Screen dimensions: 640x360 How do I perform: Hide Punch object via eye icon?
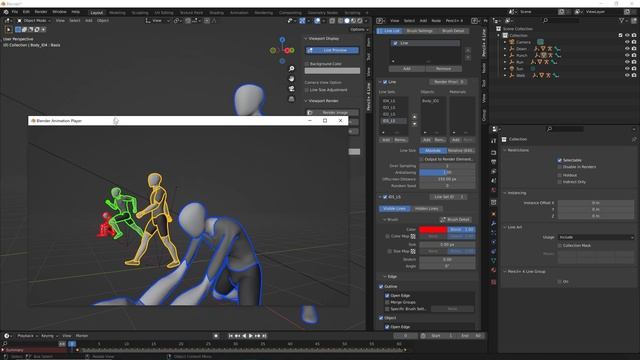[627, 55]
